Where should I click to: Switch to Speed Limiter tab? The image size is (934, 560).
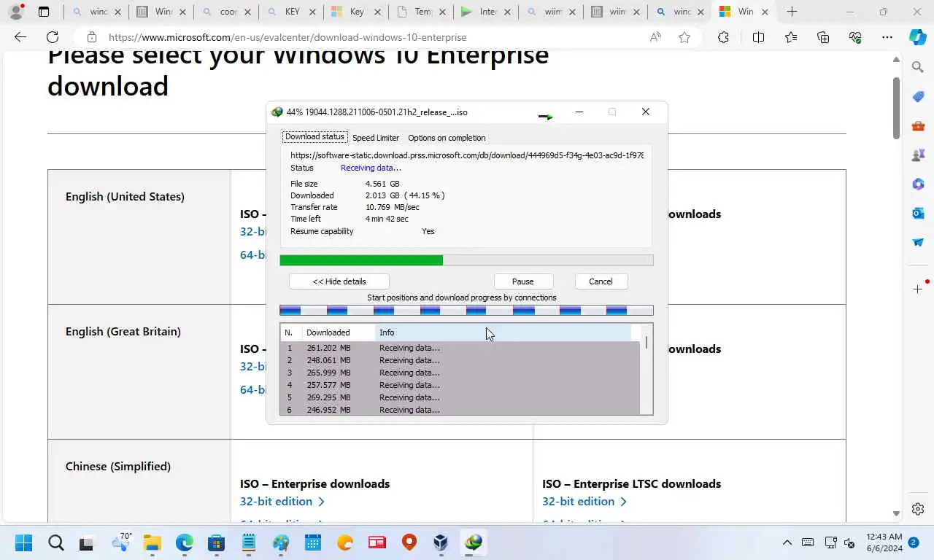(x=376, y=138)
